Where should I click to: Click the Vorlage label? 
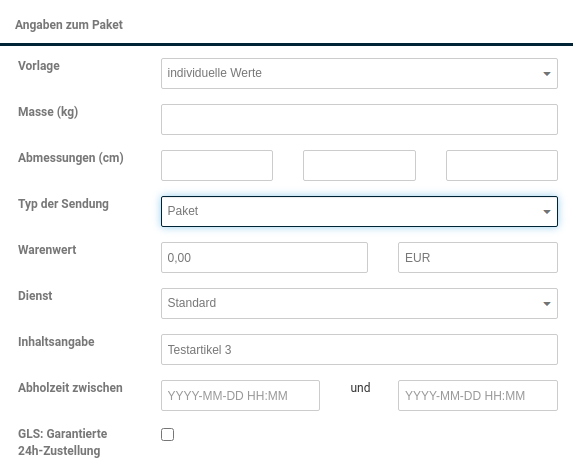[x=39, y=66]
